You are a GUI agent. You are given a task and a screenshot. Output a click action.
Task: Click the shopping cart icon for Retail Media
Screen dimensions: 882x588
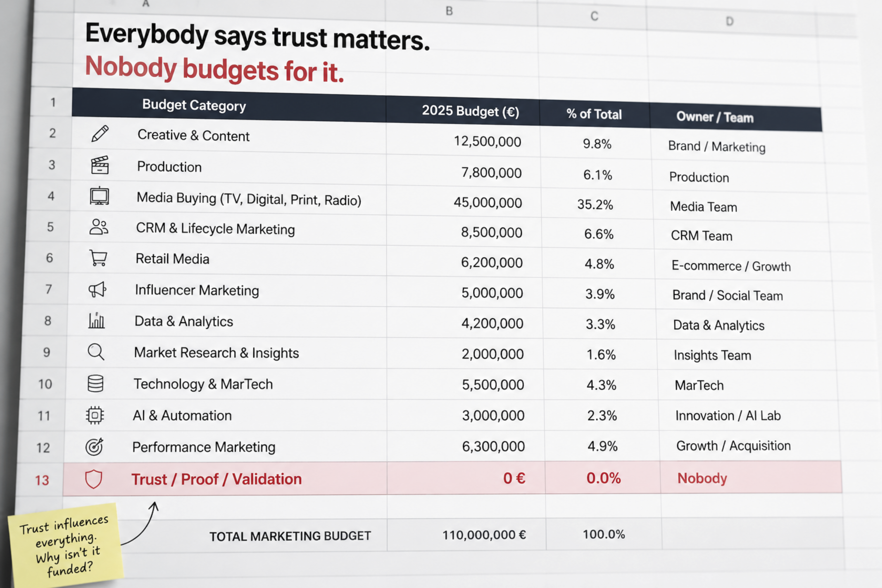(x=98, y=258)
